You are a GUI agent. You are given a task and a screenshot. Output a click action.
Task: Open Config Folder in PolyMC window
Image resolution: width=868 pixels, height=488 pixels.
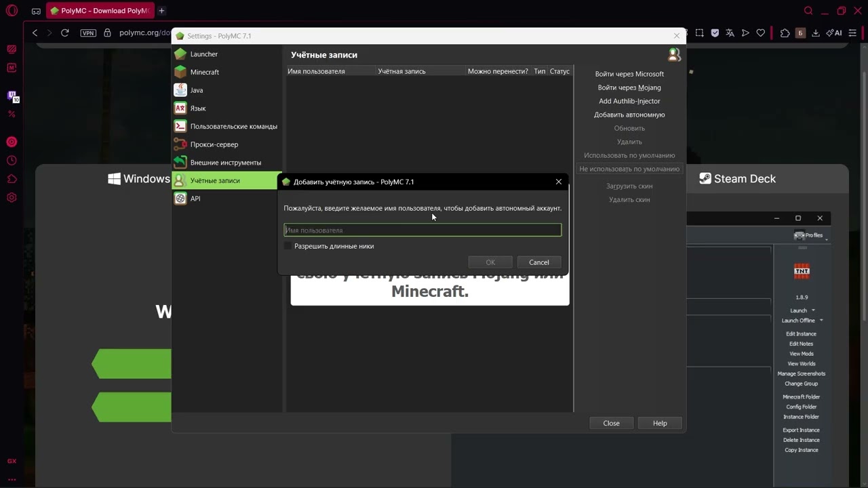click(801, 407)
